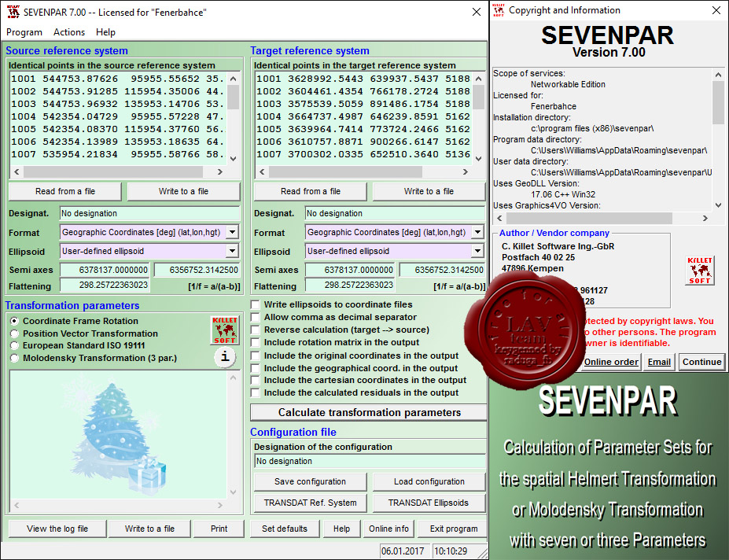This screenshot has height=560, width=729.
Task: Click source points list scroll down arrow
Action: point(234,159)
